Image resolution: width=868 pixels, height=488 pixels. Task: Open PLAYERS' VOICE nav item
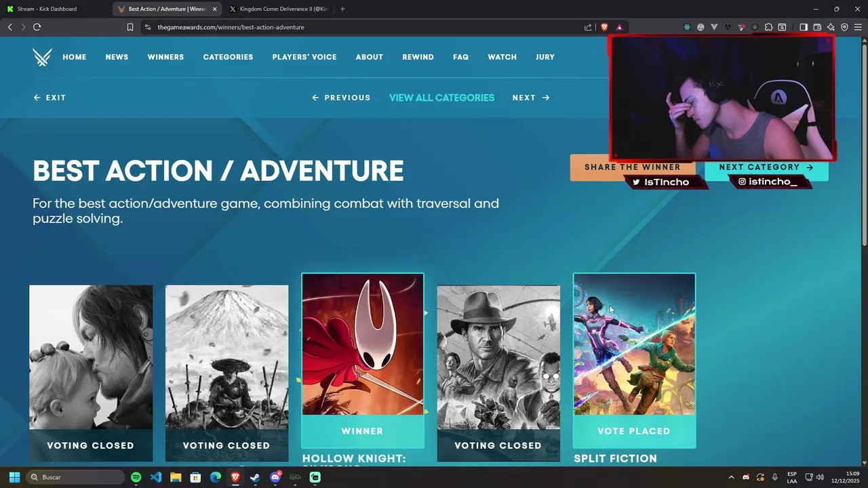click(x=304, y=57)
